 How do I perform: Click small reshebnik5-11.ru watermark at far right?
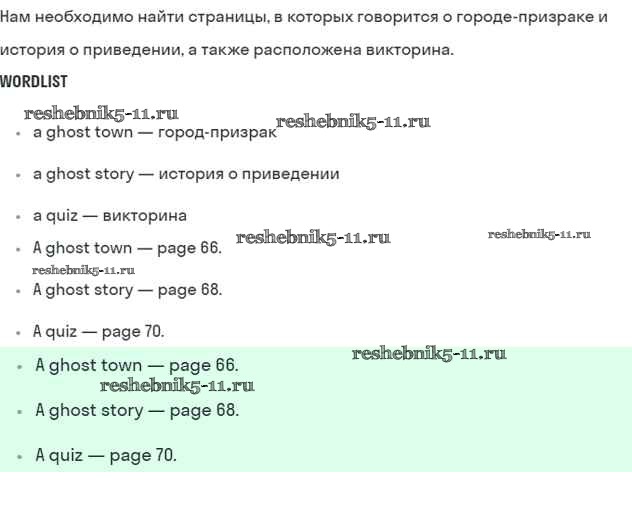(539, 234)
